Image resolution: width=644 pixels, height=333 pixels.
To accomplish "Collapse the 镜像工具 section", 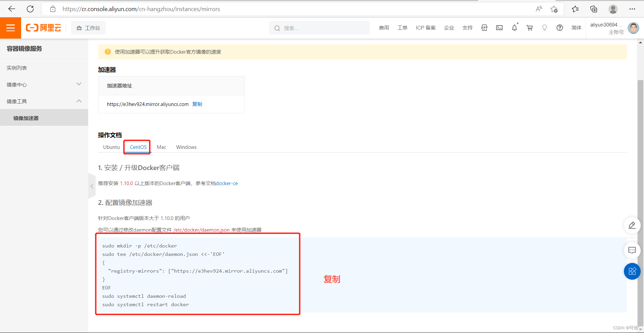I will (44, 101).
